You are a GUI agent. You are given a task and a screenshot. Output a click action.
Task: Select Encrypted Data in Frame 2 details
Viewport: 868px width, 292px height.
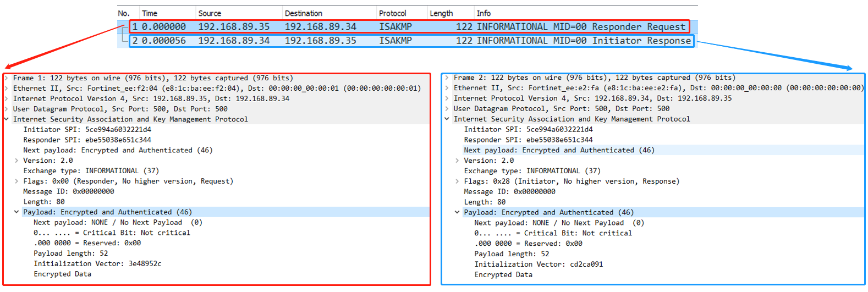click(x=503, y=274)
